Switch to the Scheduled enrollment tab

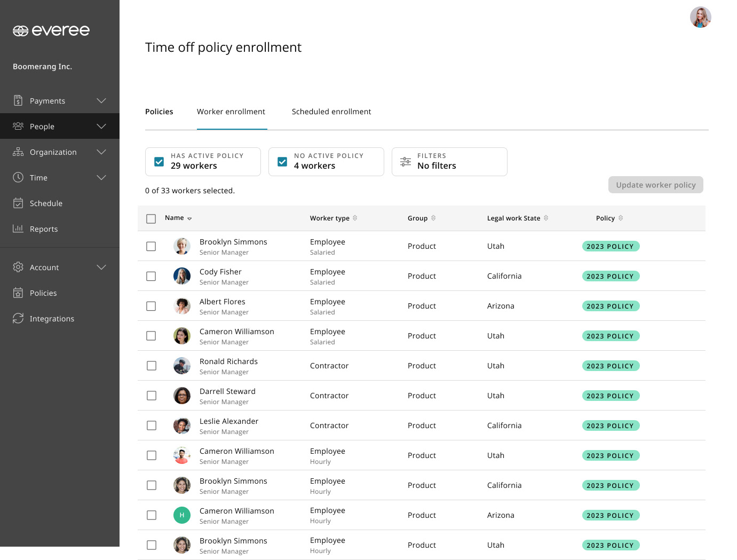(x=331, y=112)
